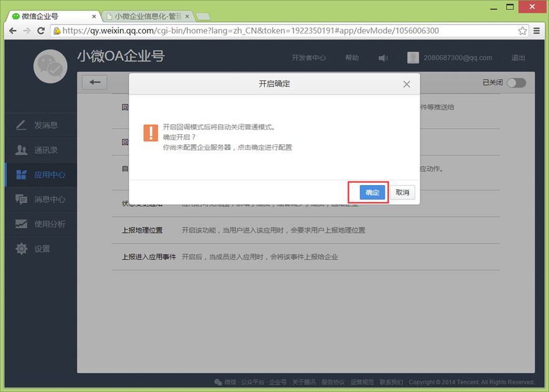Image resolution: width=549 pixels, height=392 pixels.
Task: Close the 小微企业信息化 browser tab
Action: (x=187, y=16)
